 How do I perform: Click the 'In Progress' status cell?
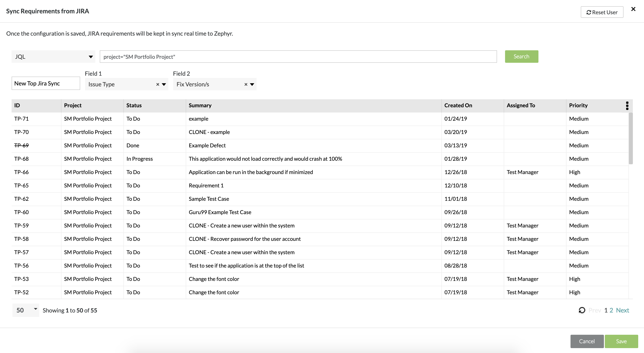coord(155,159)
